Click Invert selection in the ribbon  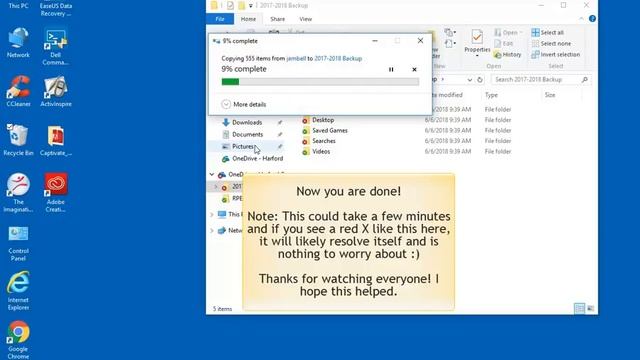[x=556, y=54]
